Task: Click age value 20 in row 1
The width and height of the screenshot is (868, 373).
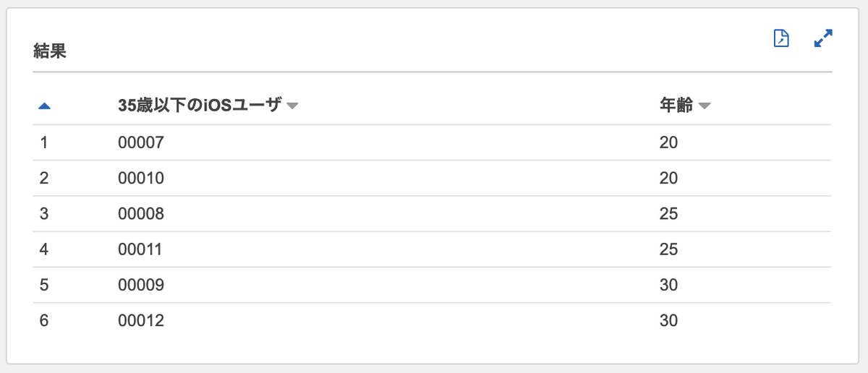Action: 668,143
